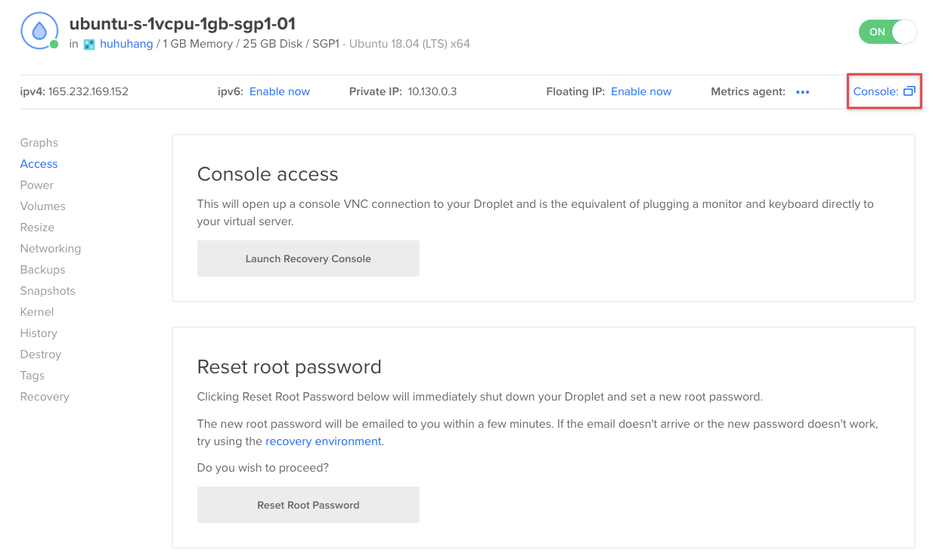Click the Console popup window icon
This screenshot has width=933, height=560.
pos(910,91)
